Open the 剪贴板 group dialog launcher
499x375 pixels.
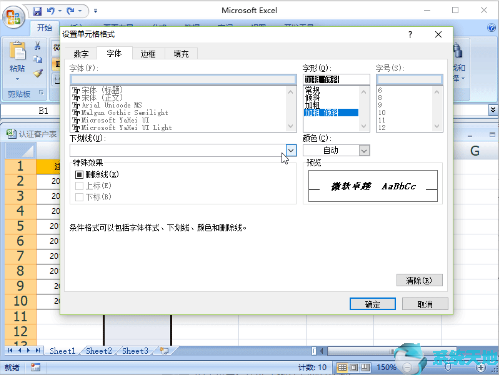coord(41,93)
